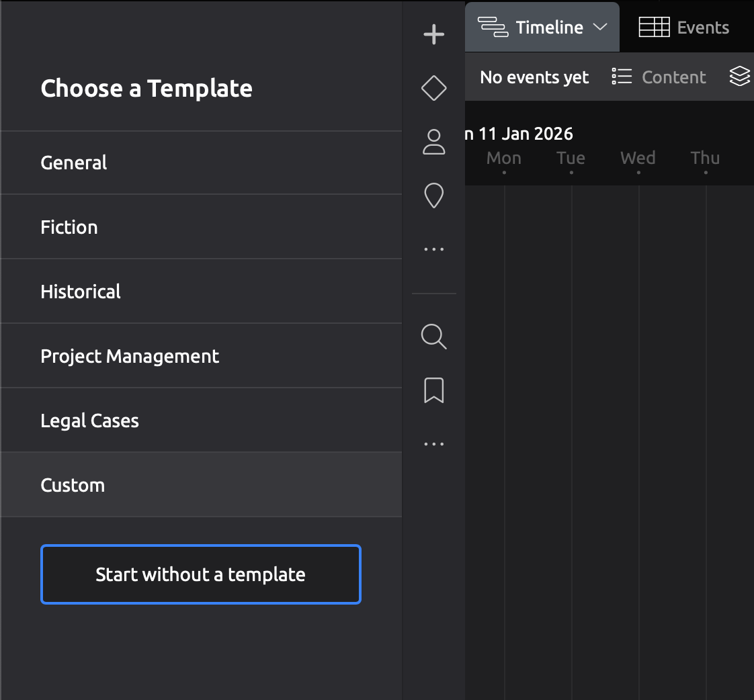Switch to the Events tab
Viewport: 754px width, 700px height.
[x=684, y=28]
